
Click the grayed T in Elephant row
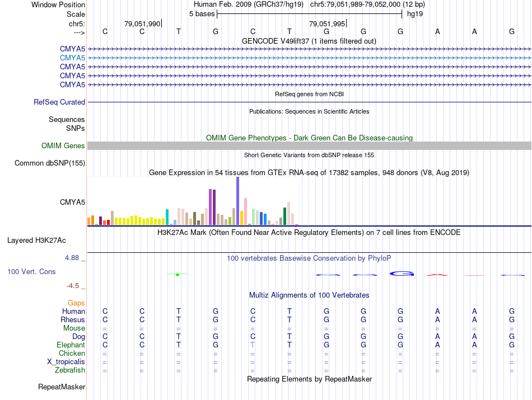[253, 345]
